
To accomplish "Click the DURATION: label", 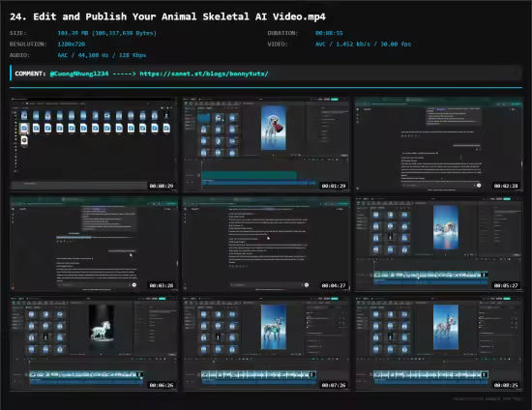I will click(x=282, y=33).
